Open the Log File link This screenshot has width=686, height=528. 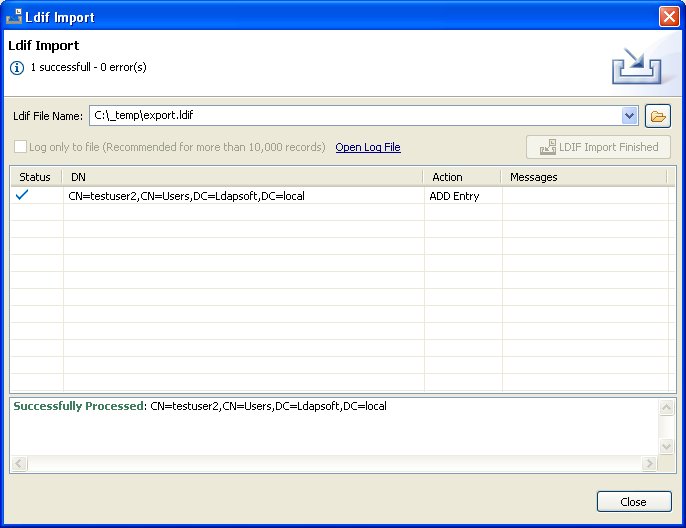pyautogui.click(x=368, y=147)
